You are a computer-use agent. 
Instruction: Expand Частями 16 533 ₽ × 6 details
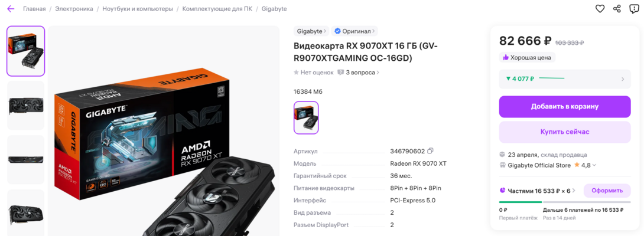tap(574, 191)
